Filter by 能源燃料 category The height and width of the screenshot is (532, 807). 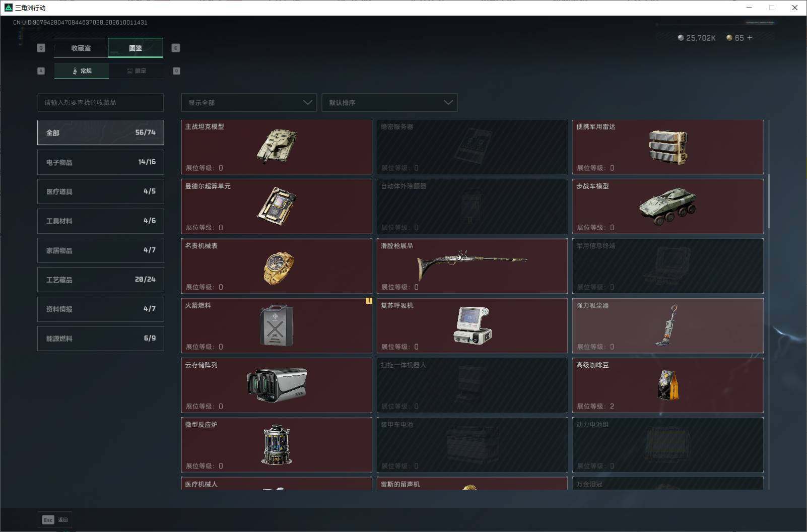click(101, 339)
